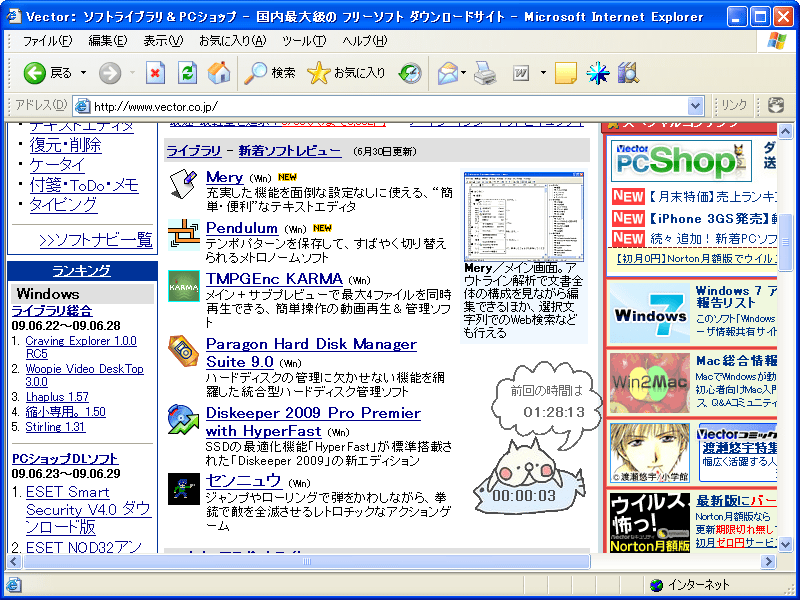Open the Woopie Video DeskTop 3.0.0 link
The image size is (800, 600).
(x=85, y=375)
